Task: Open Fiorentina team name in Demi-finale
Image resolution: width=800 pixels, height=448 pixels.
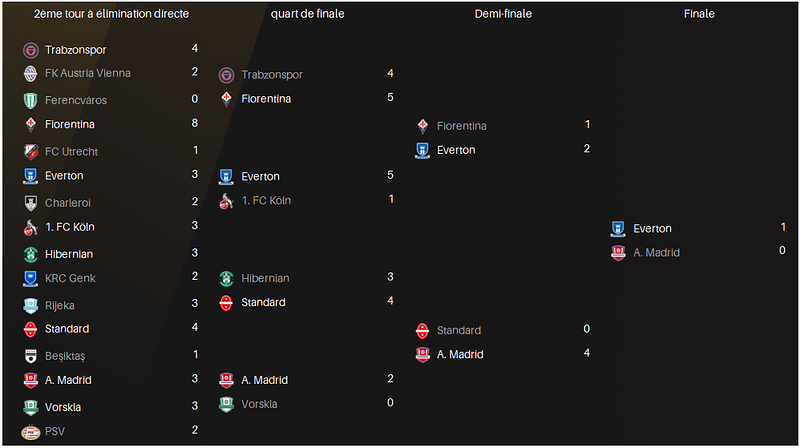Action: (462, 126)
